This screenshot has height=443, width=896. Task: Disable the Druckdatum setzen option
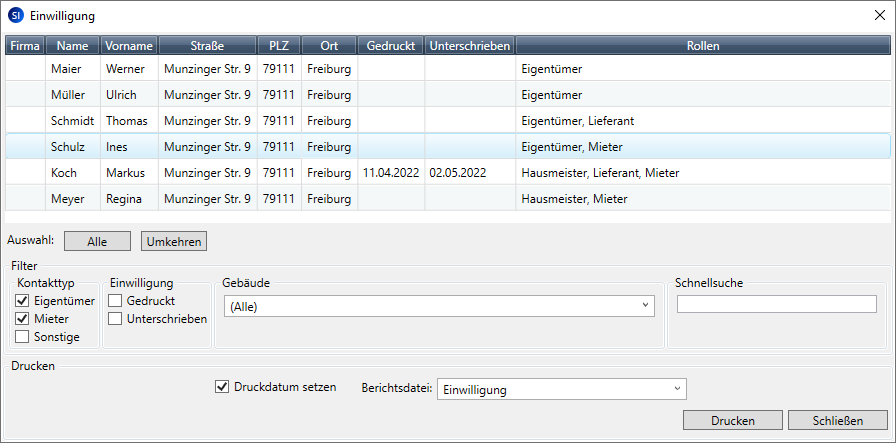222,387
